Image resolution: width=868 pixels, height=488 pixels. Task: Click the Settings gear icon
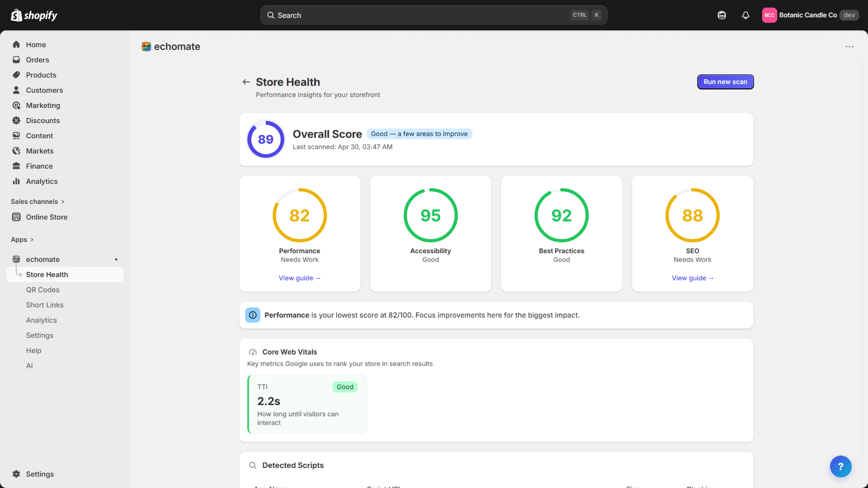16,474
